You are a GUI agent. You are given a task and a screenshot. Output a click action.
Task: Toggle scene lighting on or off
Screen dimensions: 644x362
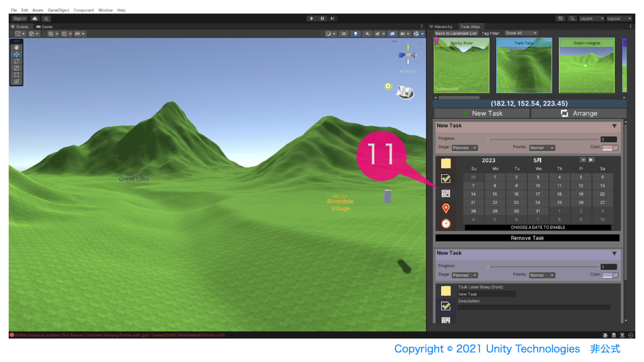(x=355, y=34)
